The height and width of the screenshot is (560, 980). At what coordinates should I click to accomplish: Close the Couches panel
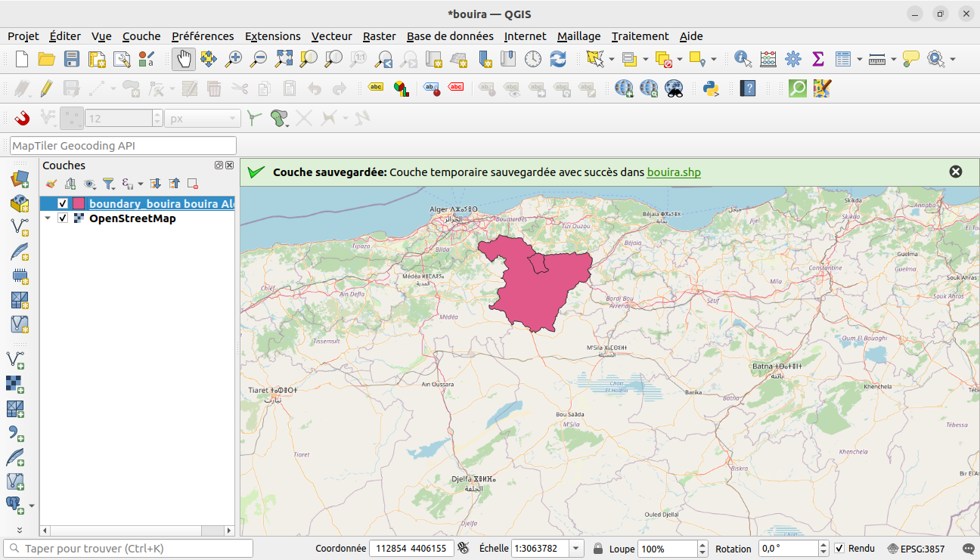pyautogui.click(x=230, y=165)
